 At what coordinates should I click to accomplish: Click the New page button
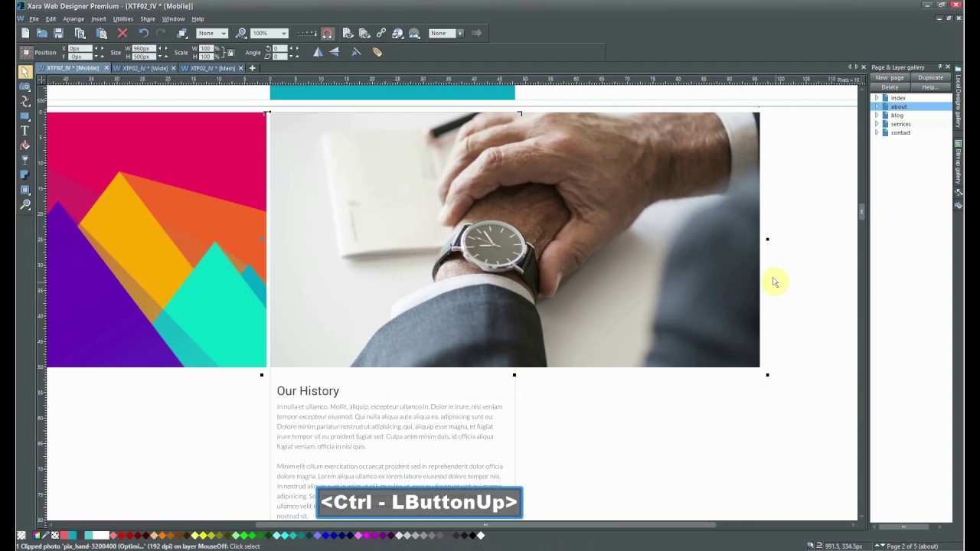coord(890,77)
